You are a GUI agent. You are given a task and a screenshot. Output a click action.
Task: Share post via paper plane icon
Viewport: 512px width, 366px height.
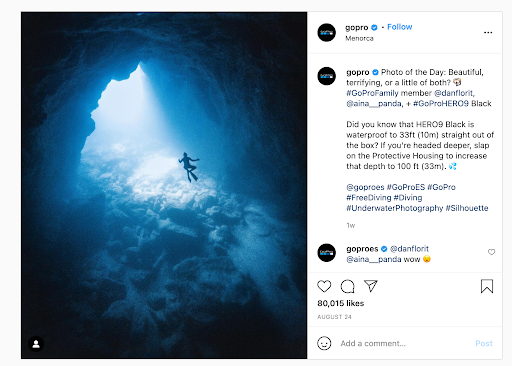coord(371,286)
